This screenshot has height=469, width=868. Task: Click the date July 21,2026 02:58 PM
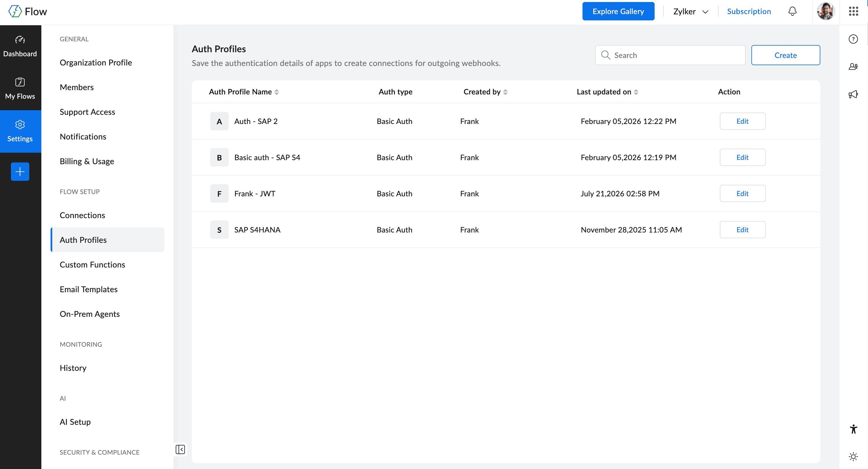(620, 193)
